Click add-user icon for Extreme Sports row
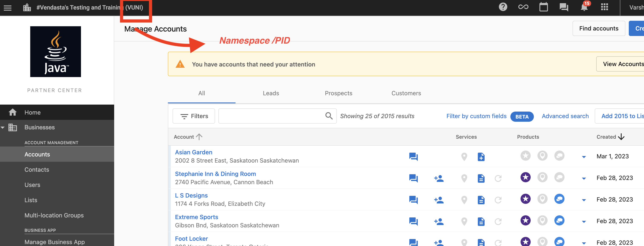 [x=439, y=221]
